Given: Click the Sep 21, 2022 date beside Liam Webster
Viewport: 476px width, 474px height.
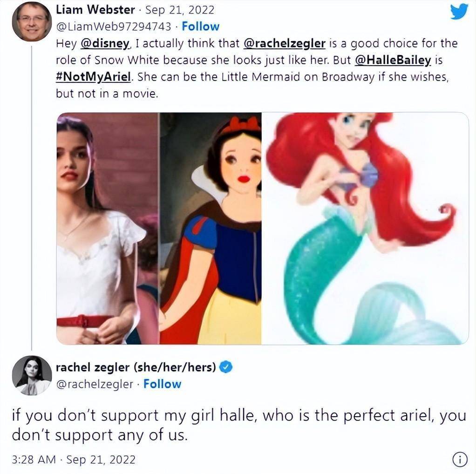Looking at the screenshot, I should pyautogui.click(x=180, y=9).
